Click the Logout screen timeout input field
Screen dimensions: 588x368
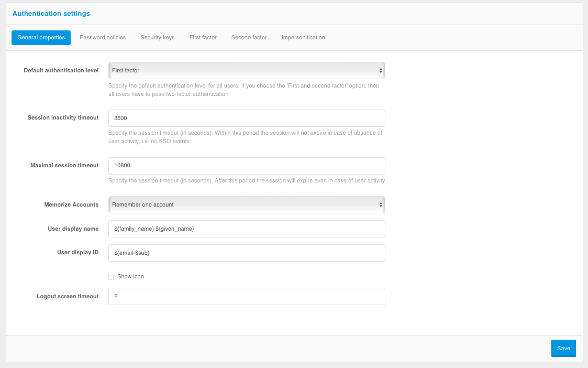(x=247, y=296)
